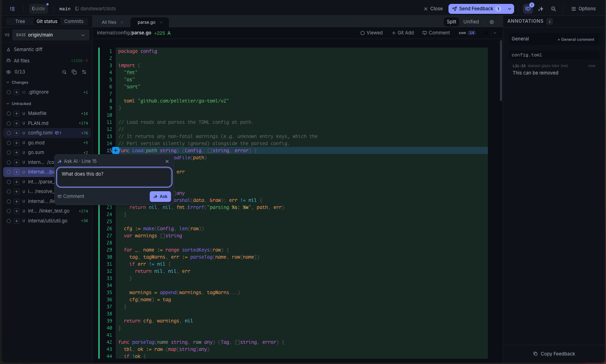Viewport: 606px width, 364px height.
Task: Switch to Unified diff view
Action: tap(471, 22)
